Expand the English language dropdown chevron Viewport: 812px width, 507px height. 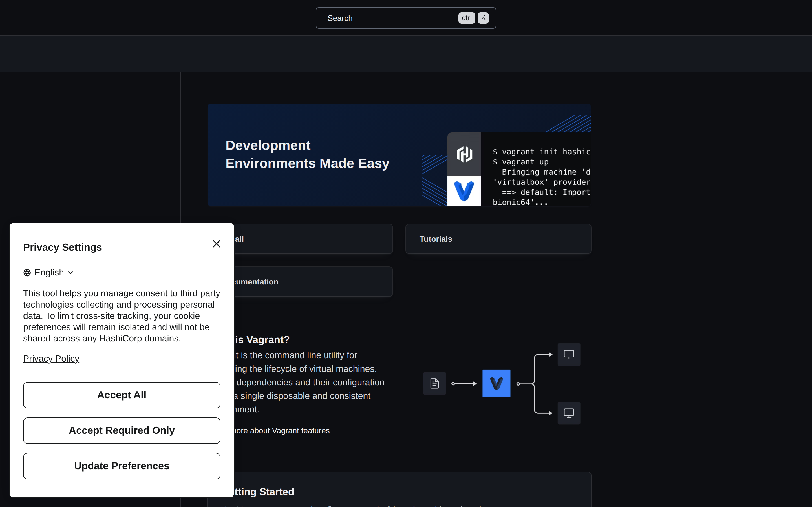[70, 273]
